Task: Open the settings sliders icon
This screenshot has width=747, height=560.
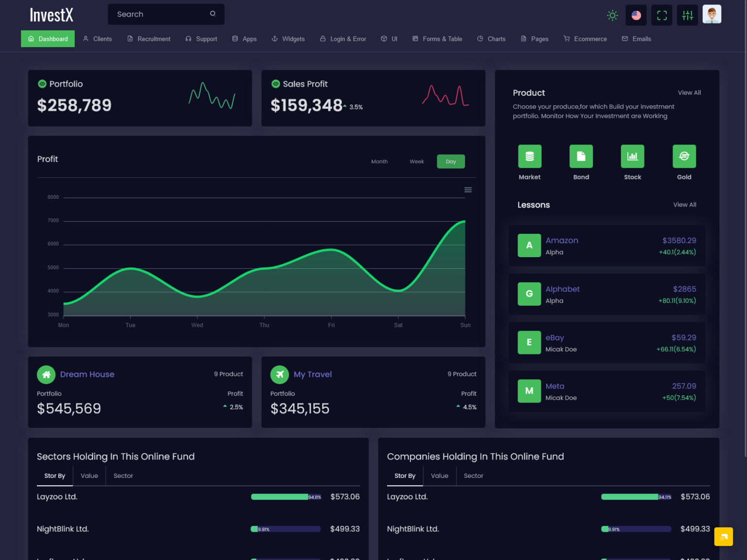Action: pos(687,15)
